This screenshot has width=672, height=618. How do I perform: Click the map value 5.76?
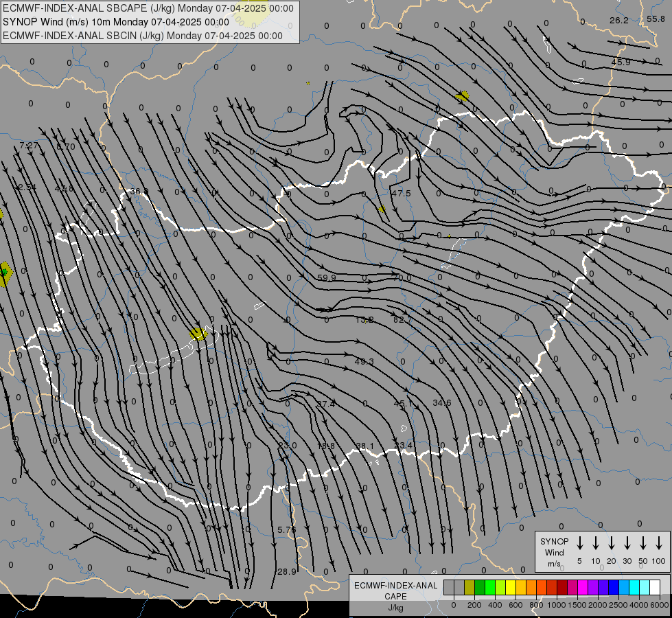(x=287, y=530)
